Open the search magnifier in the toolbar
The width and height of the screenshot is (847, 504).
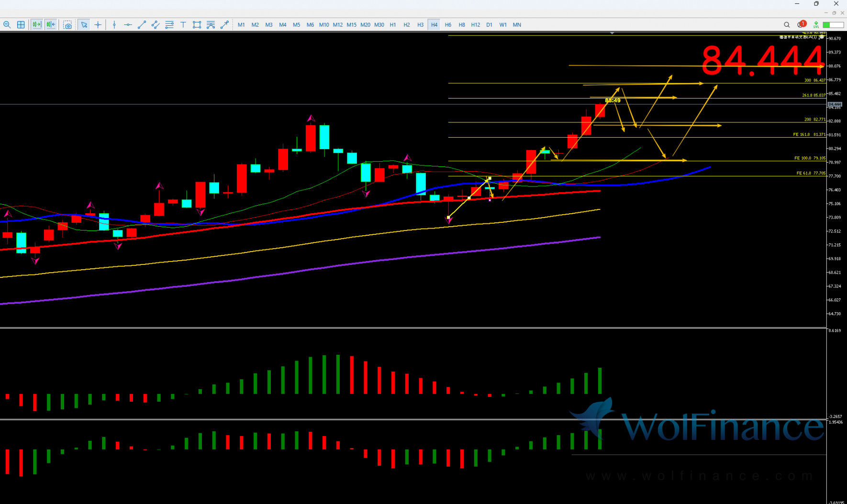point(787,25)
